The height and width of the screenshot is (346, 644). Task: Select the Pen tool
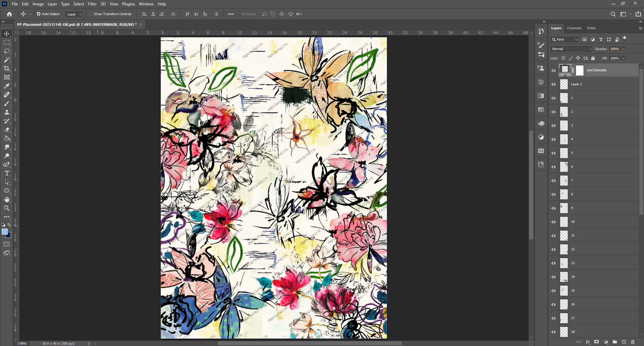coord(7,165)
